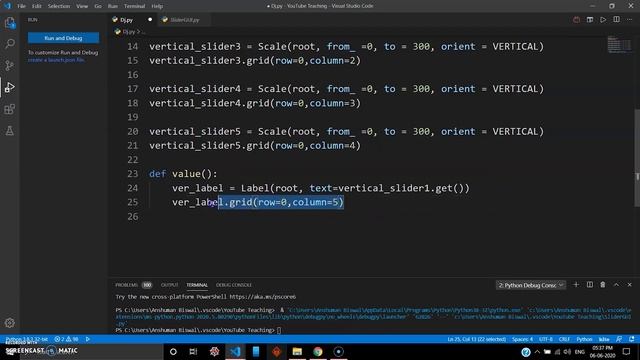Click the taskbar volume icon

[x=567, y=352]
